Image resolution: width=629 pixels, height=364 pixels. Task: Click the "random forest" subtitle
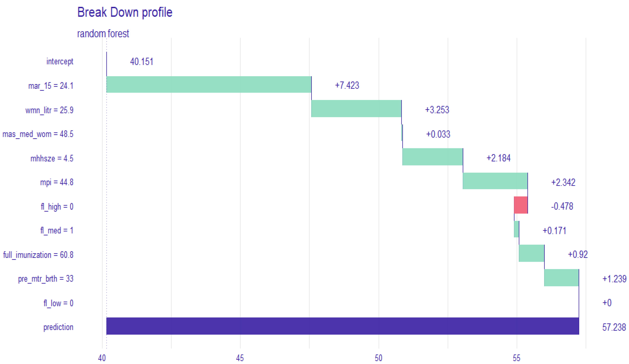(103, 33)
